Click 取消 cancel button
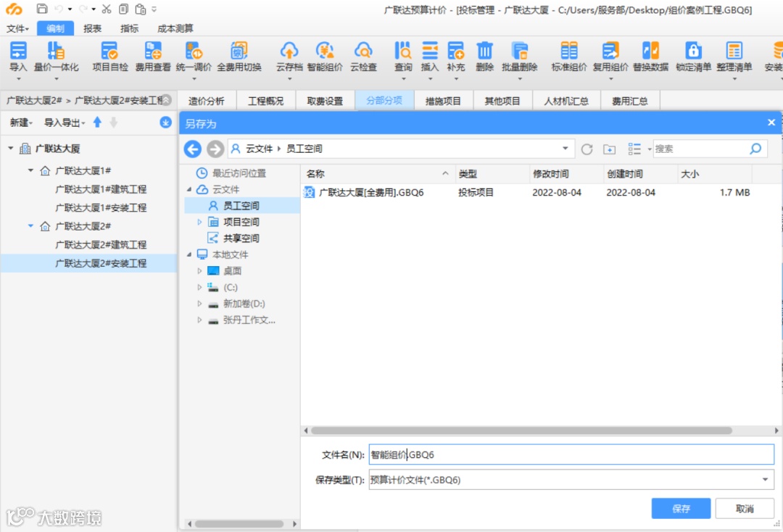Image resolution: width=783 pixels, height=532 pixels. pyautogui.click(x=745, y=509)
